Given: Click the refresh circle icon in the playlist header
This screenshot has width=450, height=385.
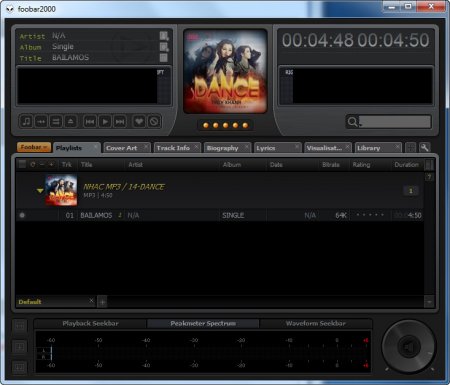Looking at the screenshot, I should click(33, 165).
